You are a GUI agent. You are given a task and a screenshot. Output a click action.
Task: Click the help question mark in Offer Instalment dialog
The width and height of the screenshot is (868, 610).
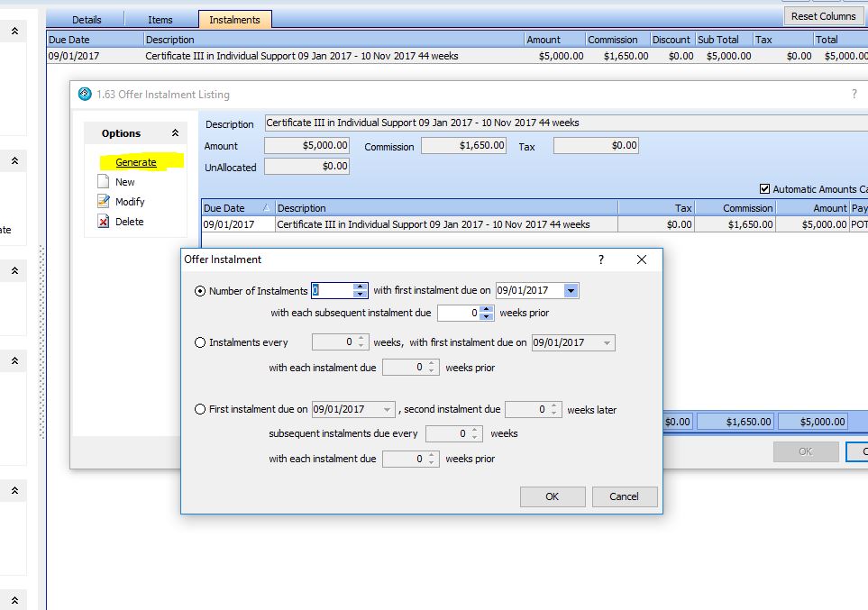(601, 259)
